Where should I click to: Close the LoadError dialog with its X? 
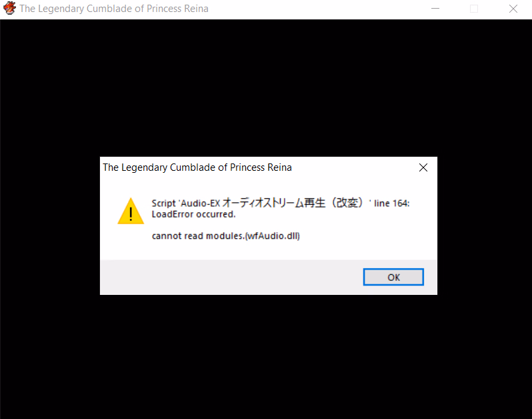pyautogui.click(x=423, y=167)
